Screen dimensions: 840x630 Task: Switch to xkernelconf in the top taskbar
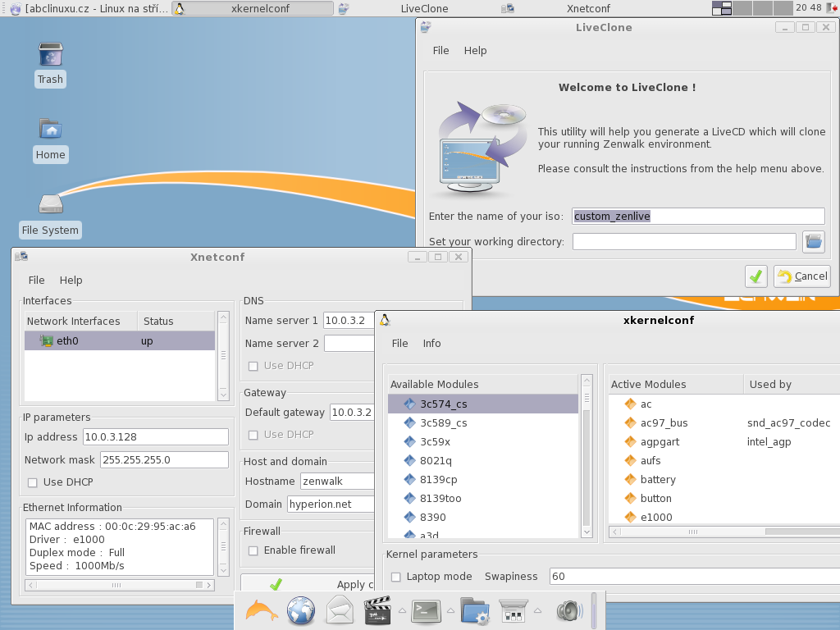click(253, 8)
